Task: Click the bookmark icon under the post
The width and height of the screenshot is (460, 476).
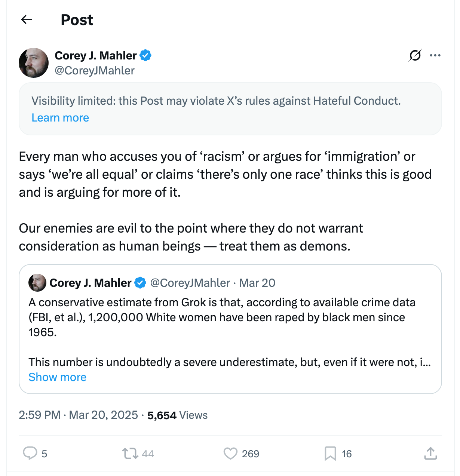Action: pos(331,454)
